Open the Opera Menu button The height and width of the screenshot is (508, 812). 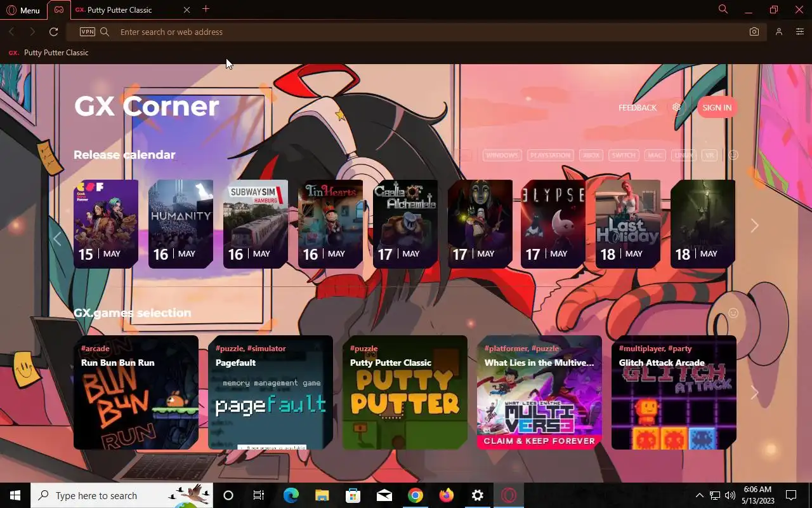[x=23, y=10]
